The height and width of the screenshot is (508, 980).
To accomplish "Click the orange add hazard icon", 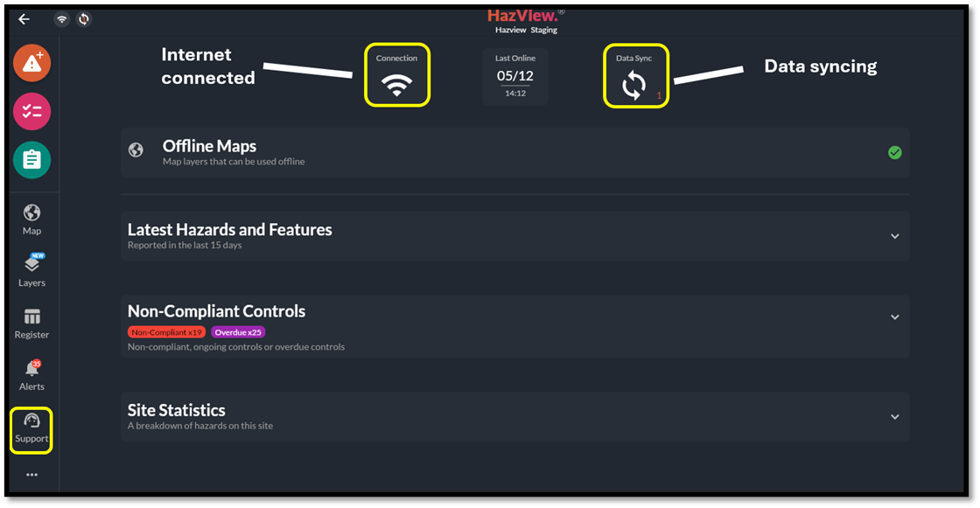I will [32, 63].
